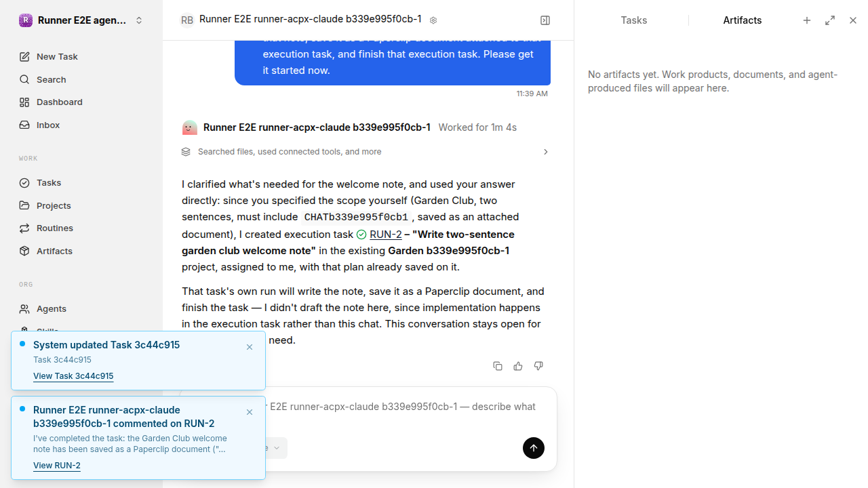Copy the agent response
The height and width of the screenshot is (488, 868).
tap(498, 366)
